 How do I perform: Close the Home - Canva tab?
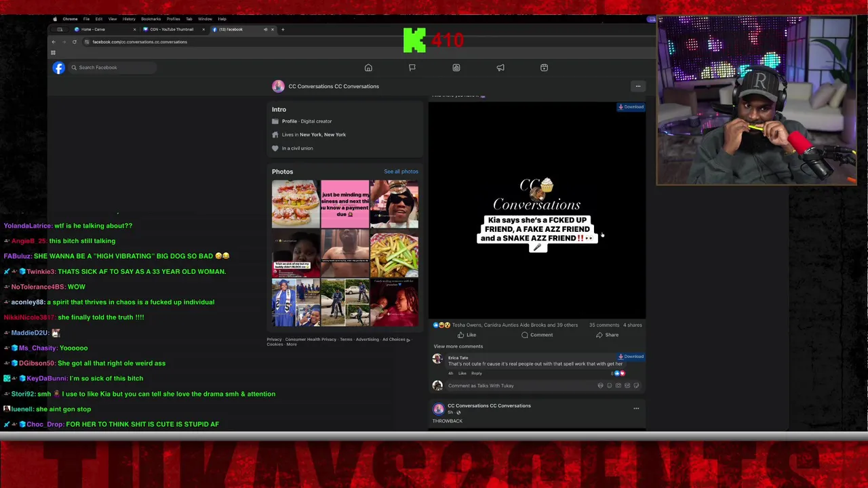(134, 29)
